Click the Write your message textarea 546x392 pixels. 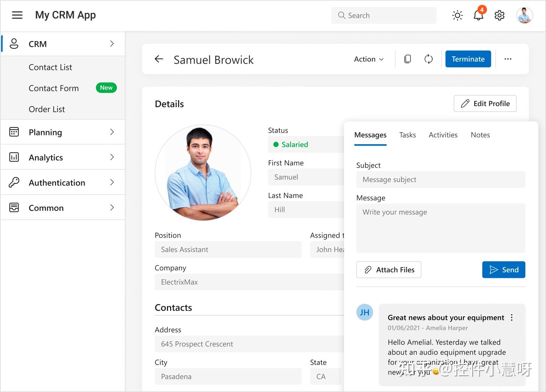point(441,228)
